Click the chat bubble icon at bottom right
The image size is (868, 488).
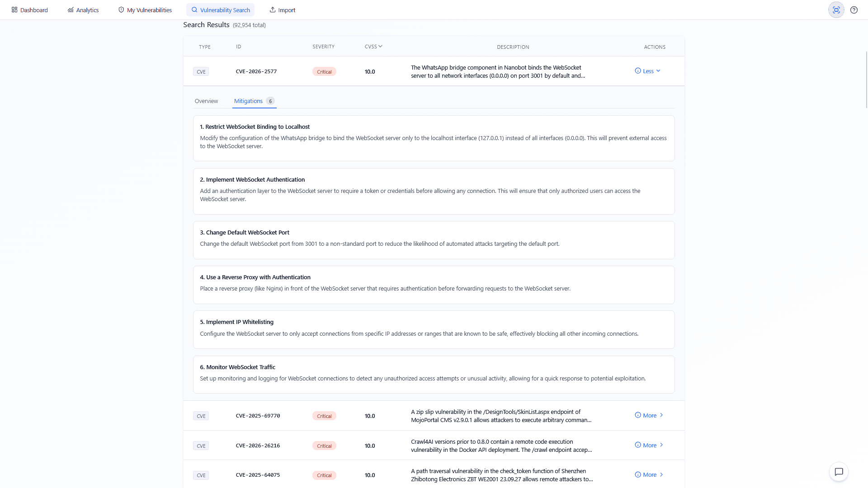point(839,472)
